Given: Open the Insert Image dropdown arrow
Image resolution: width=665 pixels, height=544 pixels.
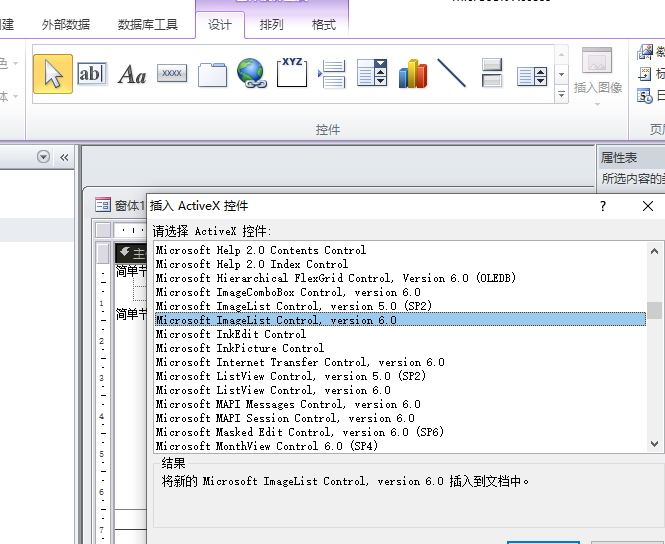Looking at the screenshot, I should coord(597,104).
